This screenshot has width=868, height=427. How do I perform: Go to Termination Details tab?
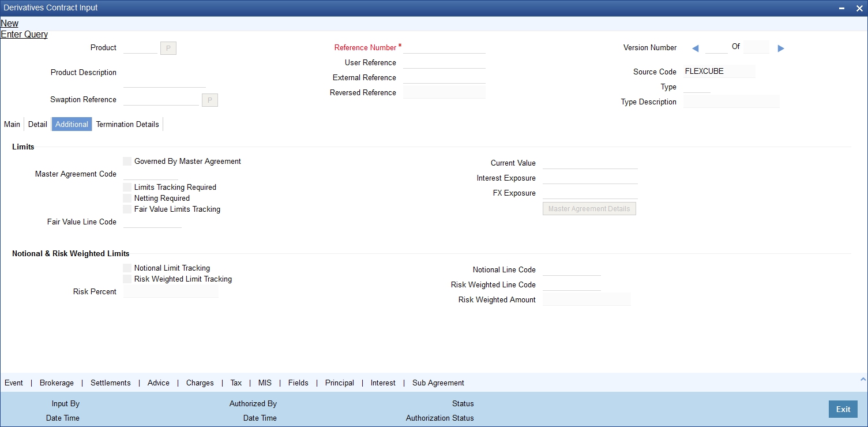pos(127,125)
